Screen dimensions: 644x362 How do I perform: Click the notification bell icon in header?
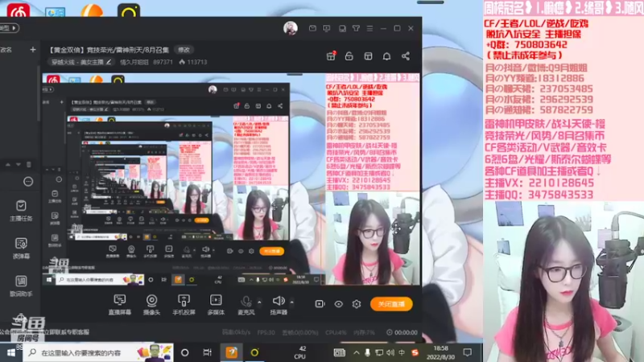point(386,56)
